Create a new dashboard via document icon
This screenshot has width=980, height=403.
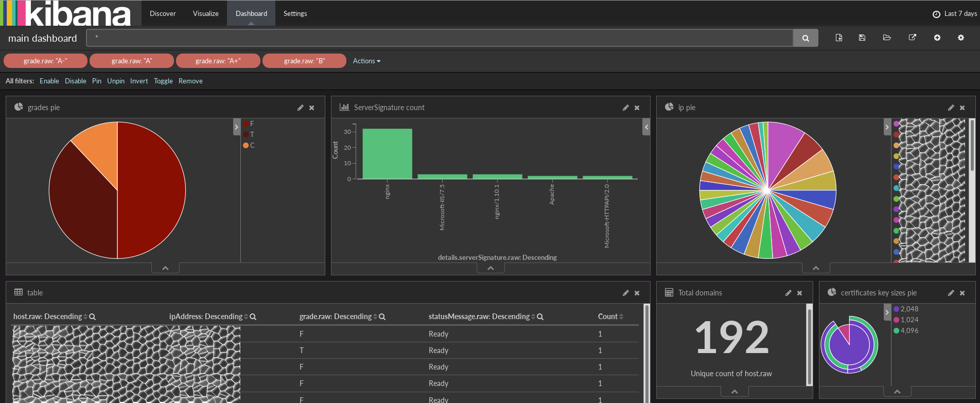(839, 38)
